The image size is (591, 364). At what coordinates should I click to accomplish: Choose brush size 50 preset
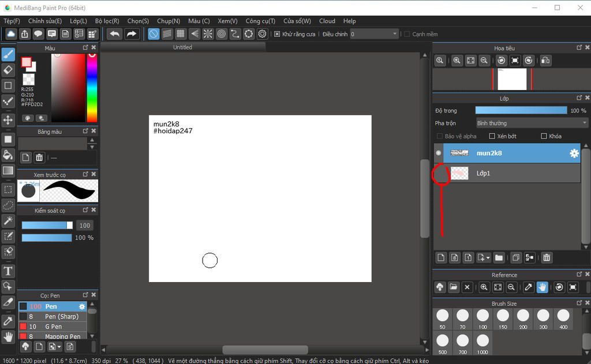443,319
